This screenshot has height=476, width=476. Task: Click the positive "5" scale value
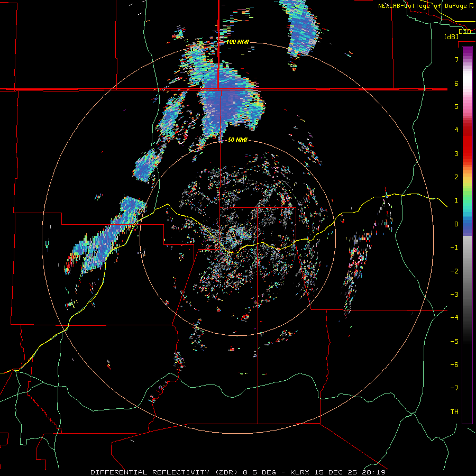tap(456, 106)
